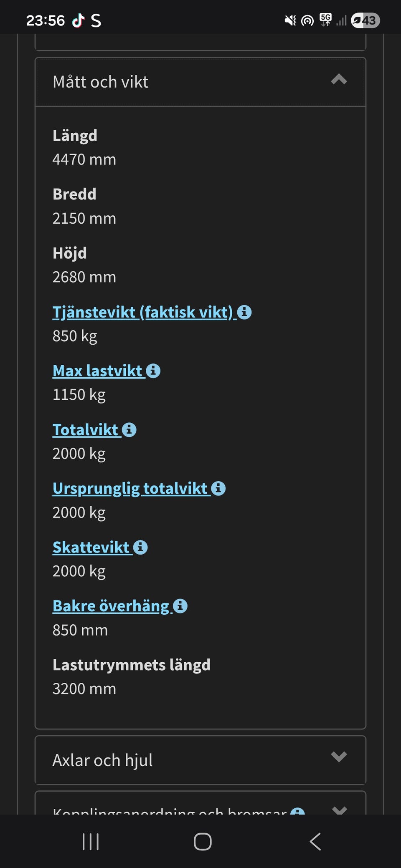Image resolution: width=401 pixels, height=868 pixels.
Task: Click info icon next to Tjänstevikt
Action: click(x=244, y=312)
